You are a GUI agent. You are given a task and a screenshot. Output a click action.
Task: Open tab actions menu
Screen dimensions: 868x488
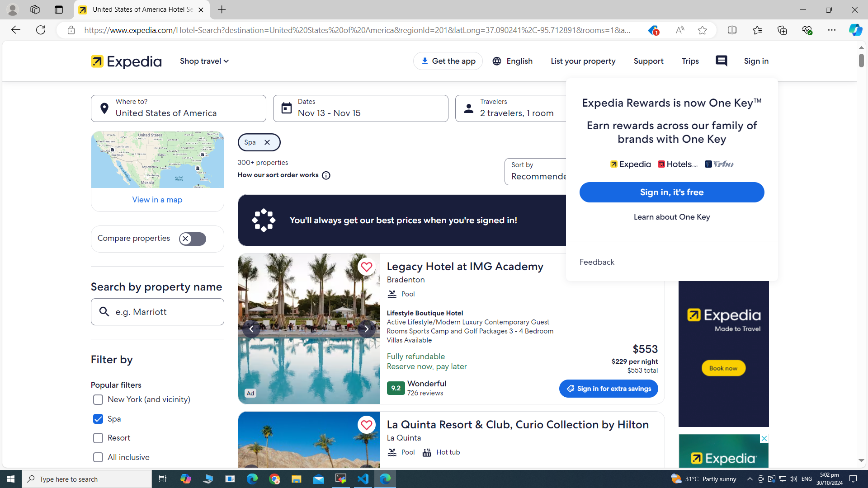[x=58, y=9]
